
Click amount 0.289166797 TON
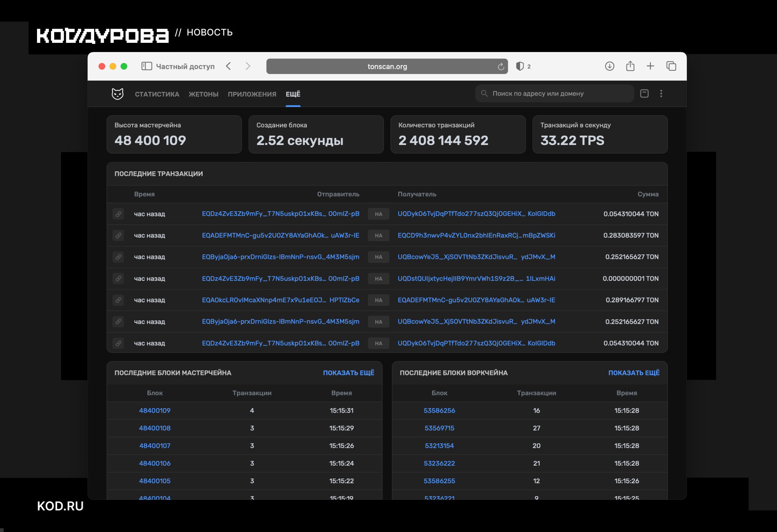[x=632, y=300]
